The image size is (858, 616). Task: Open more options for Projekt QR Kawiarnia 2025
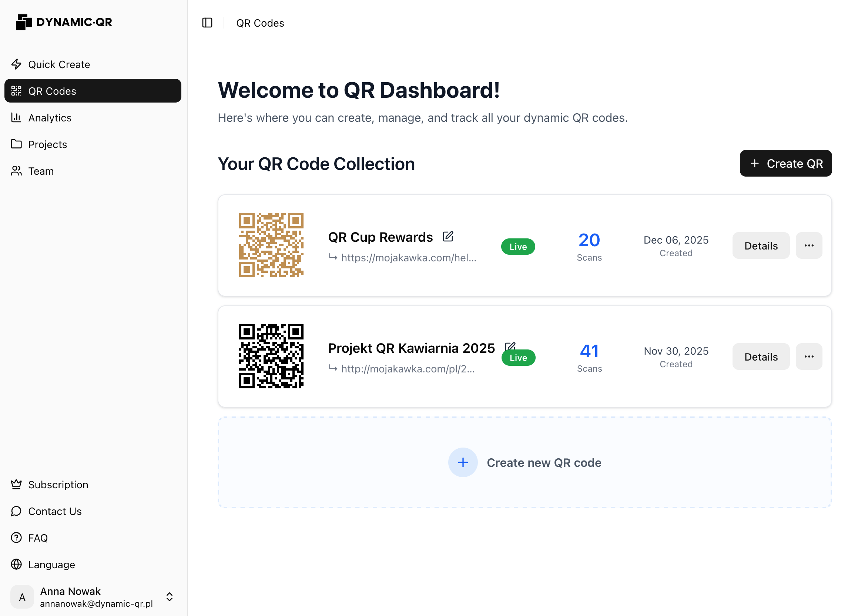[x=809, y=356]
